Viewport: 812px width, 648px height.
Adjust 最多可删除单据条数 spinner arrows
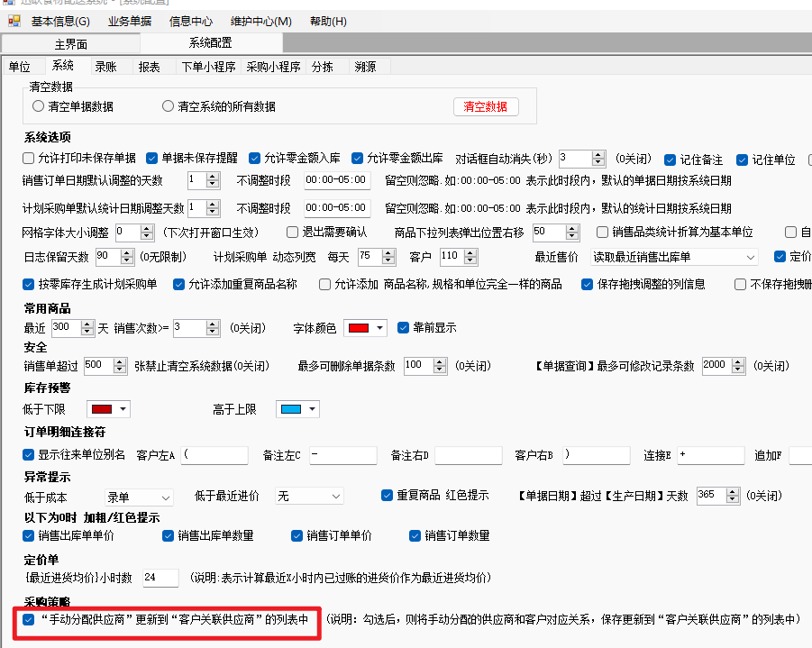(x=440, y=366)
